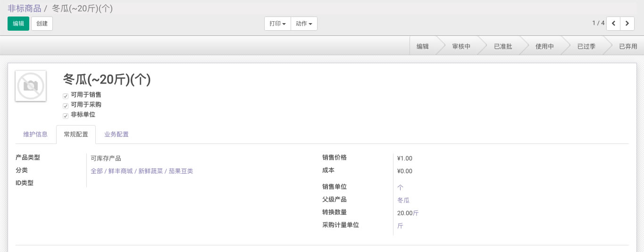
Task: Open the 个 sales unit link
Action: point(401,187)
